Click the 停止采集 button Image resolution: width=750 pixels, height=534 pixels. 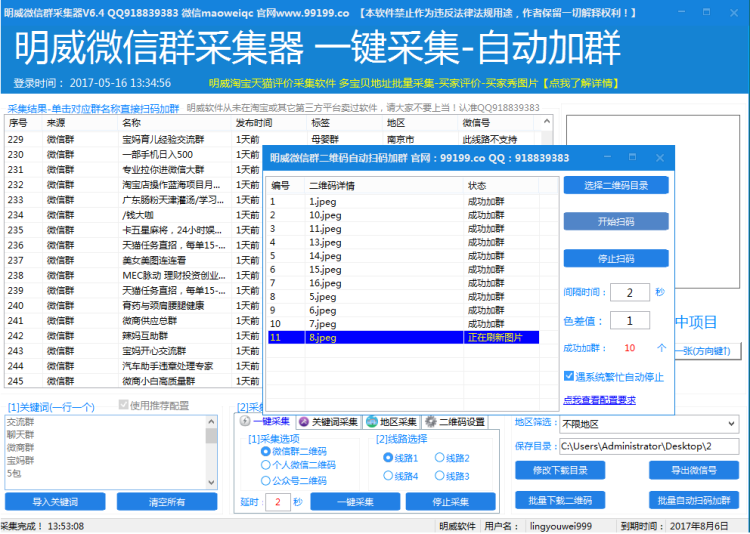pyautogui.click(x=451, y=502)
